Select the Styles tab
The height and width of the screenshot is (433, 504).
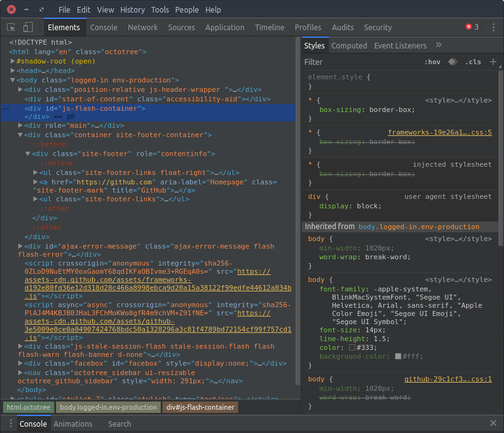click(x=314, y=45)
